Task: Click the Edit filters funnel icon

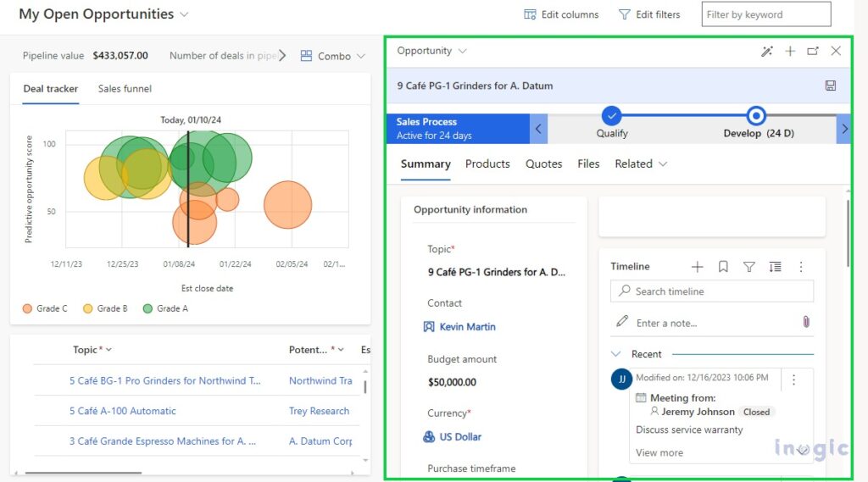Action: click(625, 14)
